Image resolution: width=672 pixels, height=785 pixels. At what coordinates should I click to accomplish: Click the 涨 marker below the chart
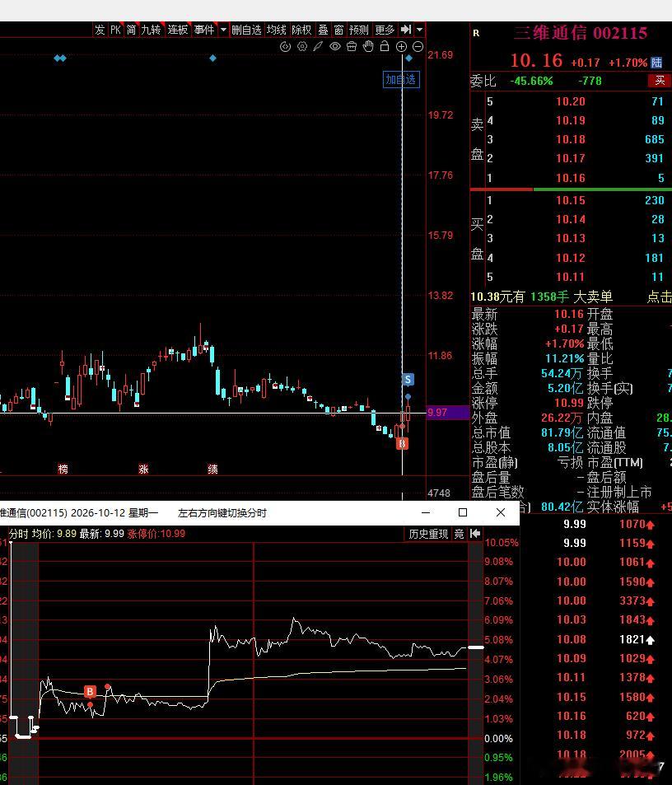[143, 469]
